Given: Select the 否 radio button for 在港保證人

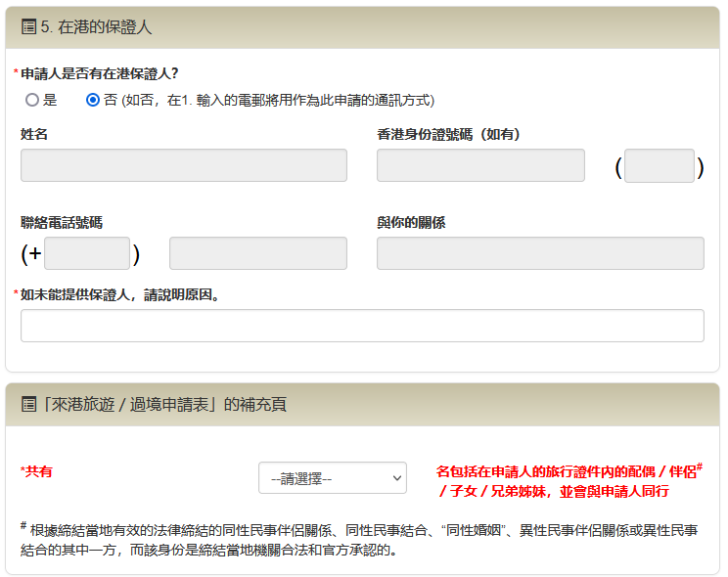Looking at the screenshot, I should pyautogui.click(x=93, y=100).
